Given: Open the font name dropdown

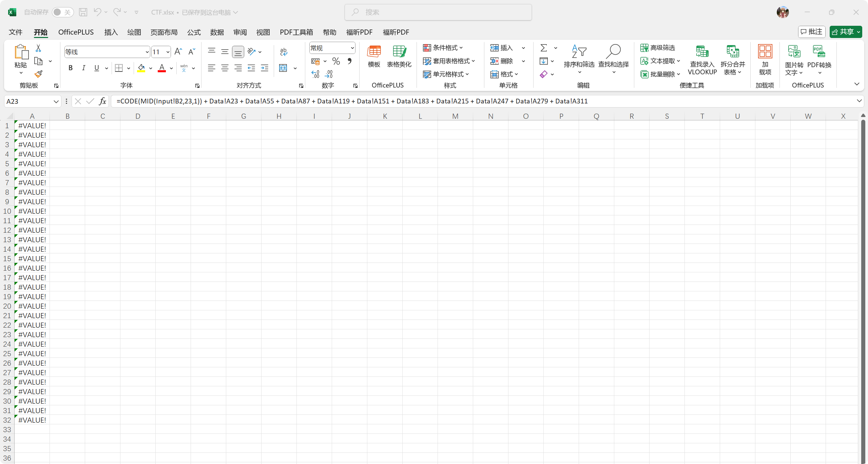Looking at the screenshot, I should [147, 52].
